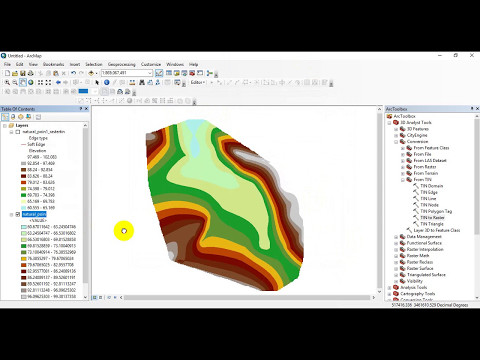Viewport: 480px width, 360px height.
Task: Activate the Identify tool icon
Action: [107, 82]
